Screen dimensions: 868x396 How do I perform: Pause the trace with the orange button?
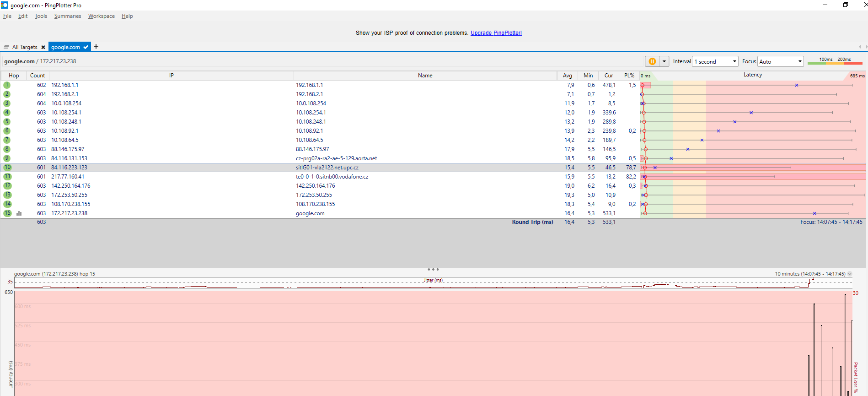[x=652, y=61]
